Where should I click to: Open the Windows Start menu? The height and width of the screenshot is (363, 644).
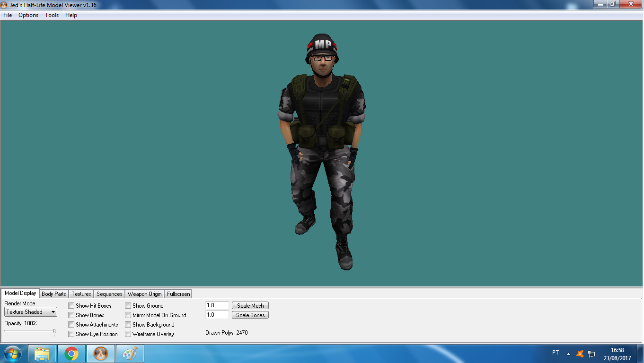click(13, 354)
